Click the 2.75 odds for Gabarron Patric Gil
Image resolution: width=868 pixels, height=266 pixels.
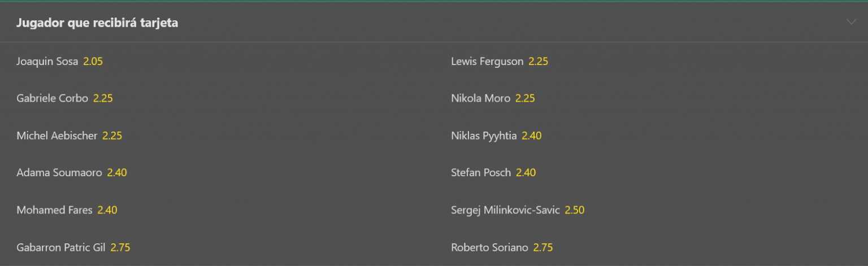(120, 247)
